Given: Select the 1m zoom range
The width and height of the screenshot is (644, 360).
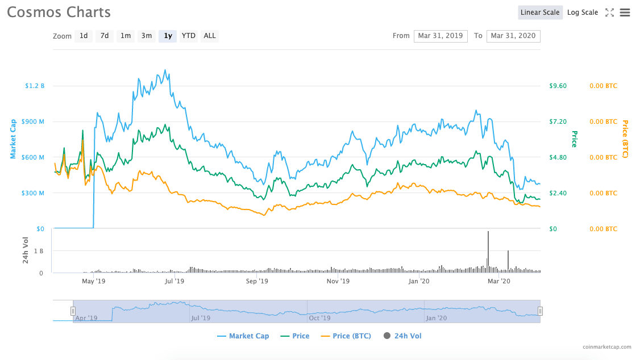Looking at the screenshot, I should pos(126,36).
